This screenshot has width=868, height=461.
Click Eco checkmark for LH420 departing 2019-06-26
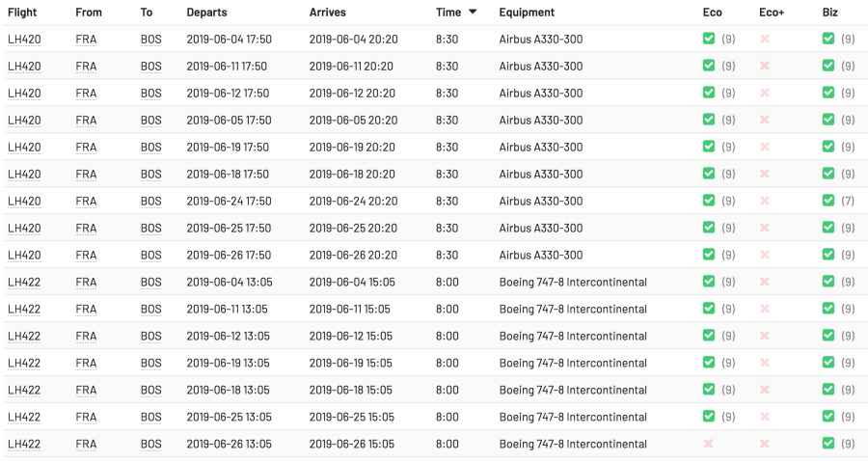point(709,255)
